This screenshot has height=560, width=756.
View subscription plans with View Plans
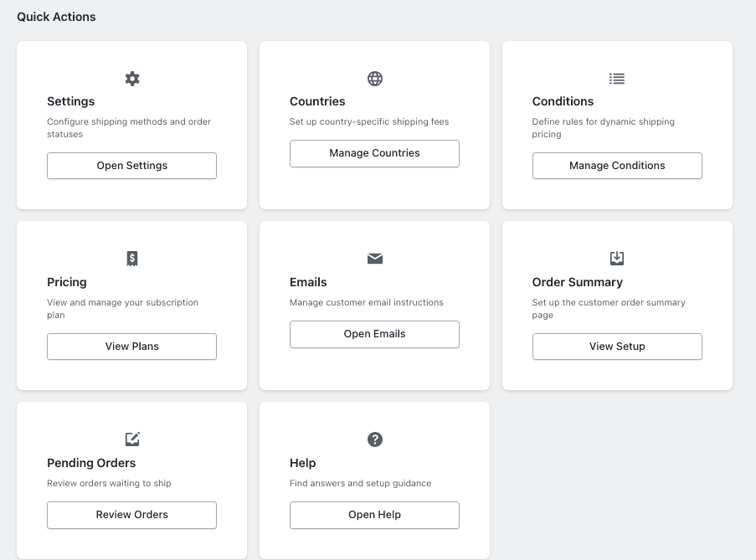point(131,347)
